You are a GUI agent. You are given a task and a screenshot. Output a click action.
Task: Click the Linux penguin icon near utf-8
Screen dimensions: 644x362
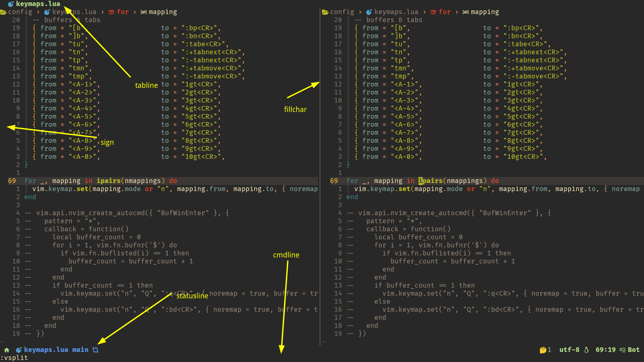click(586, 350)
